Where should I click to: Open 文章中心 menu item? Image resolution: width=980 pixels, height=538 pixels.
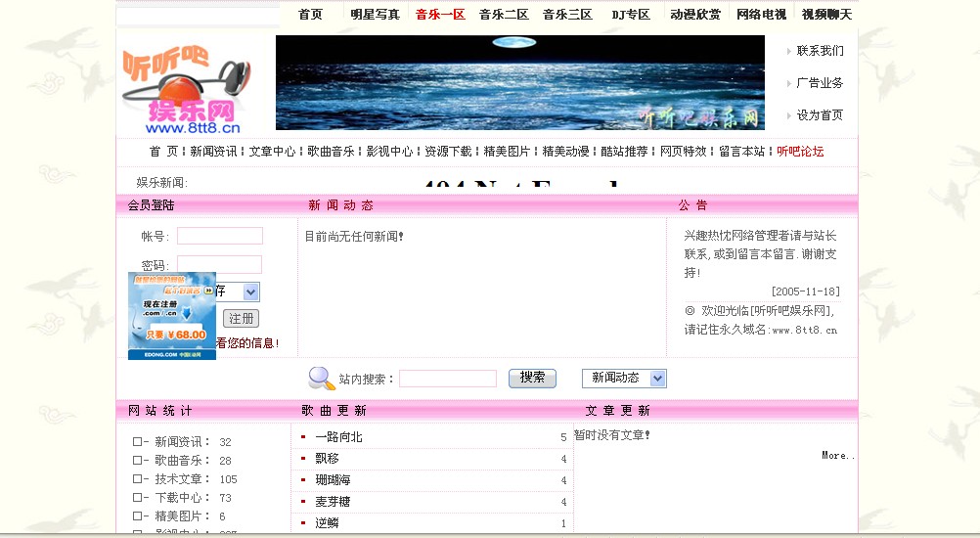pyautogui.click(x=272, y=152)
